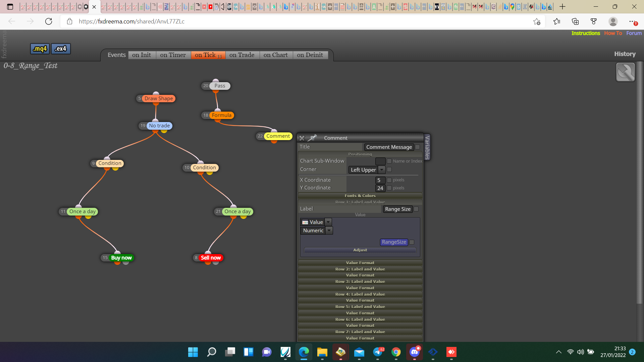Open a new browser tab
The height and width of the screenshot is (362, 644).
[x=562, y=7]
